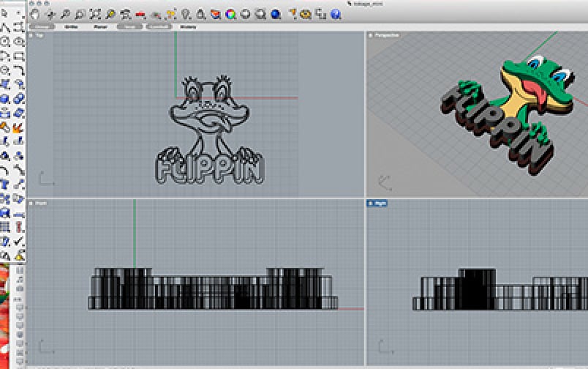Open the Right viewport title menu
The image size is (588, 369).
click(378, 203)
